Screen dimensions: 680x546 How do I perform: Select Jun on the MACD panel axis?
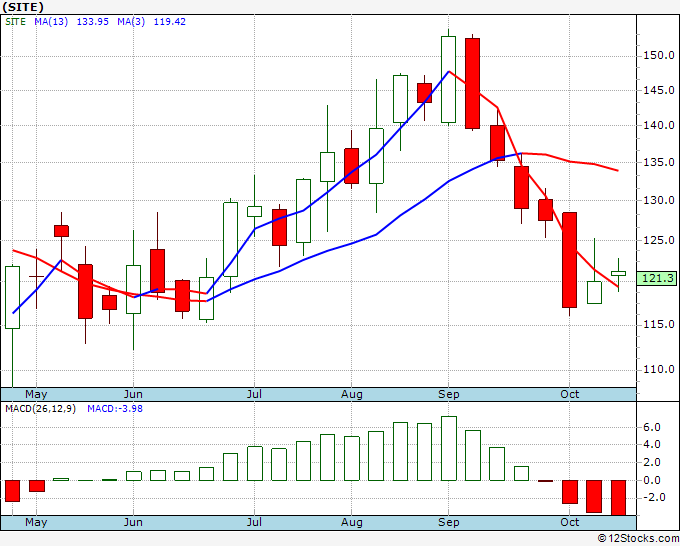coord(133,522)
